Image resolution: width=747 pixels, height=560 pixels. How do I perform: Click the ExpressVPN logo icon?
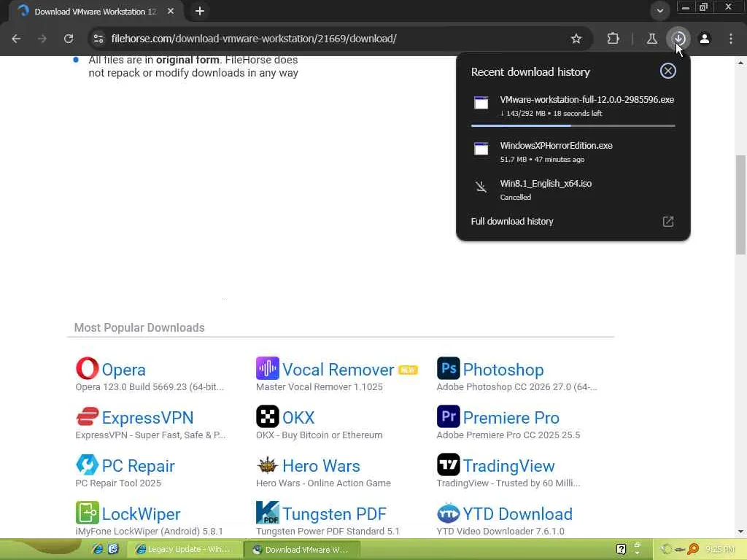tap(88, 416)
